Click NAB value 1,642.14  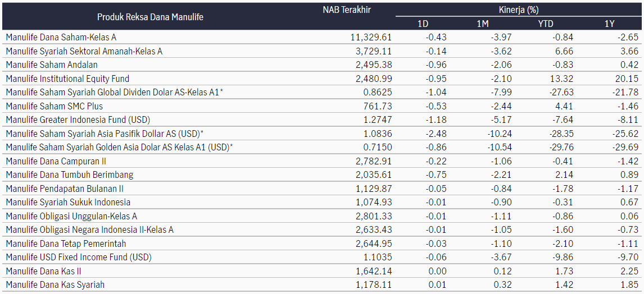pyautogui.click(x=373, y=271)
